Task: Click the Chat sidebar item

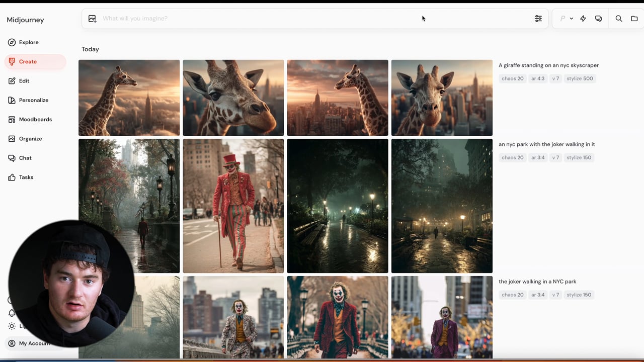Action: click(25, 158)
